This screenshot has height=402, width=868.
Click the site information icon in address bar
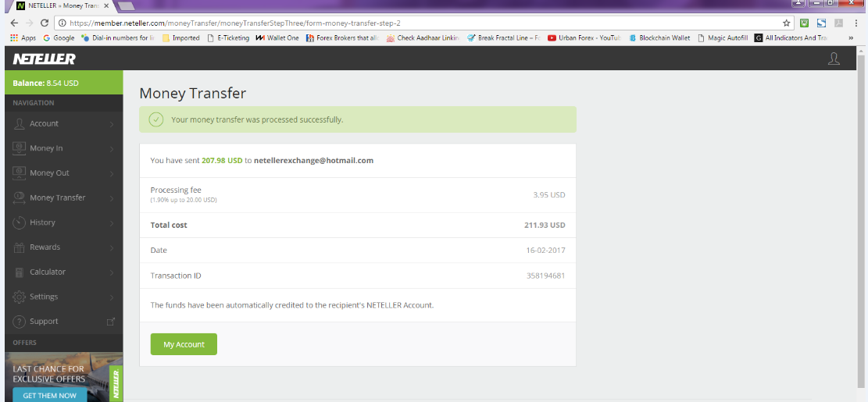[62, 23]
